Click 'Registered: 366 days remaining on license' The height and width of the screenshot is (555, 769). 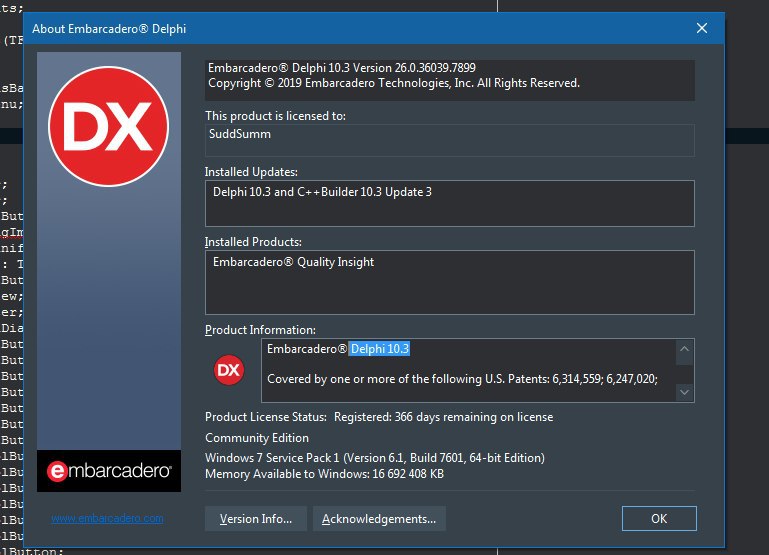click(x=443, y=417)
